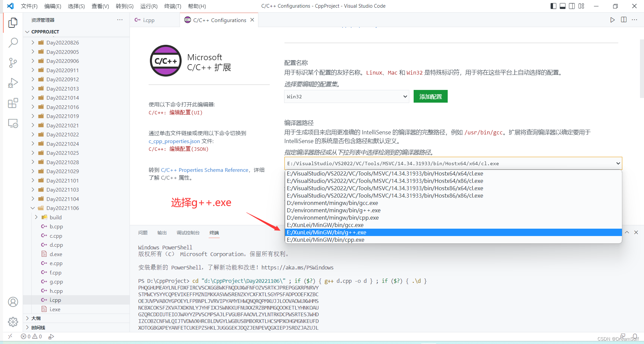Expand the Day20221029 folder

pos(33,171)
